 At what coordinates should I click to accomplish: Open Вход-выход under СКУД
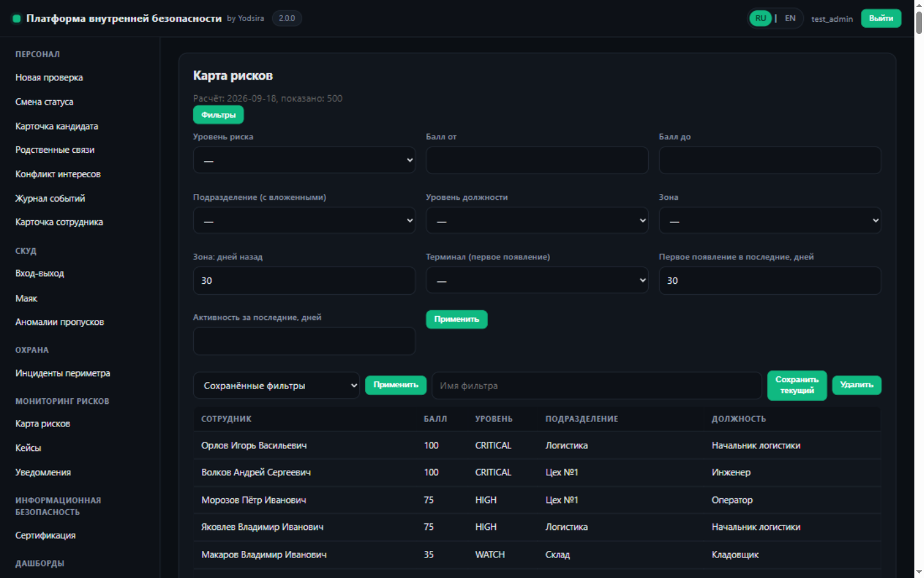40,274
